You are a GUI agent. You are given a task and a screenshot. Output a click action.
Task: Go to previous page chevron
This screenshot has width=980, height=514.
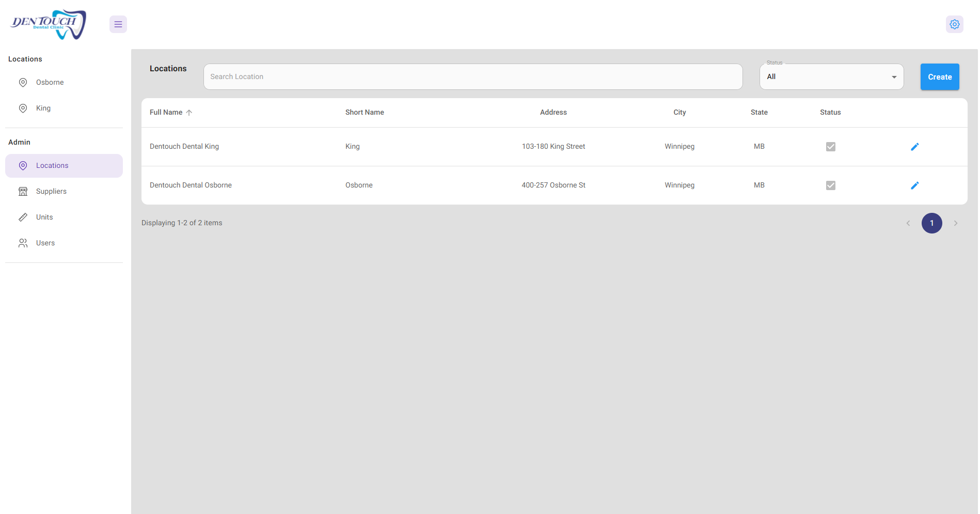point(908,223)
